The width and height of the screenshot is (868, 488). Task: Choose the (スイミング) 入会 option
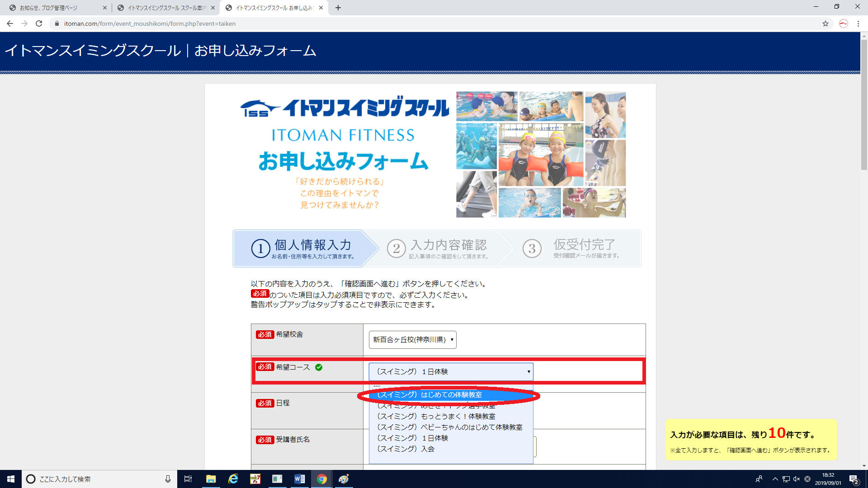tap(451, 449)
